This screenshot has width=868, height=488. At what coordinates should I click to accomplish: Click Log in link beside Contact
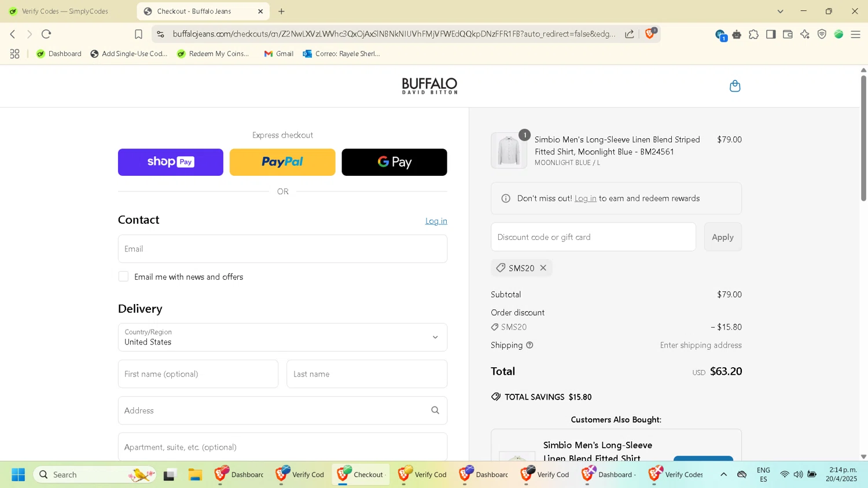coord(436,221)
